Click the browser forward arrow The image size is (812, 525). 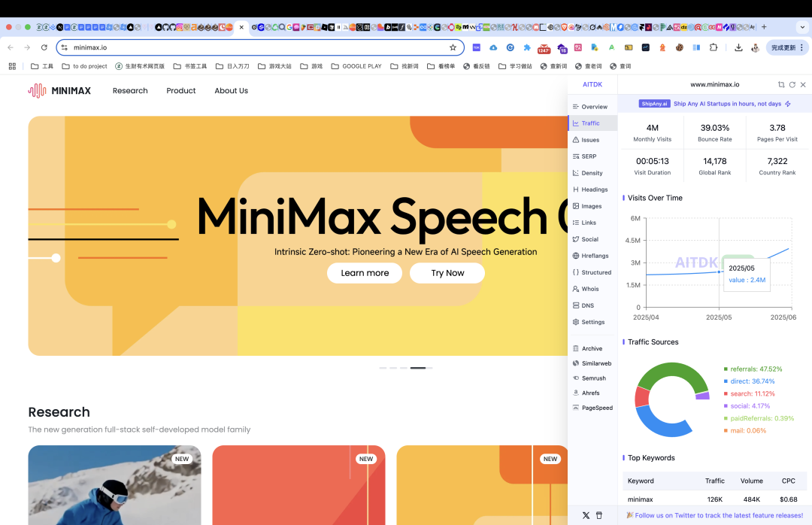(27, 47)
